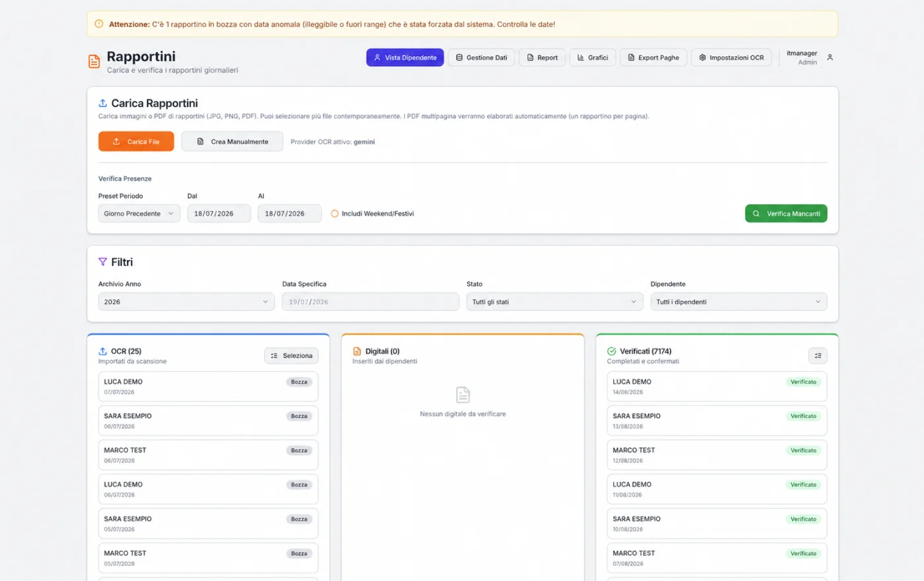This screenshot has width=924, height=581.
Task: Click the user profile icon next to itmanager
Action: 830,57
